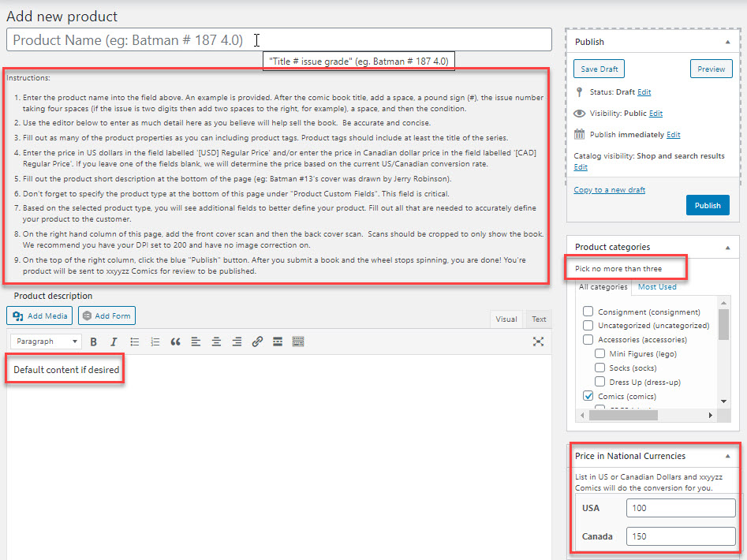Uncheck the Comics category

588,396
